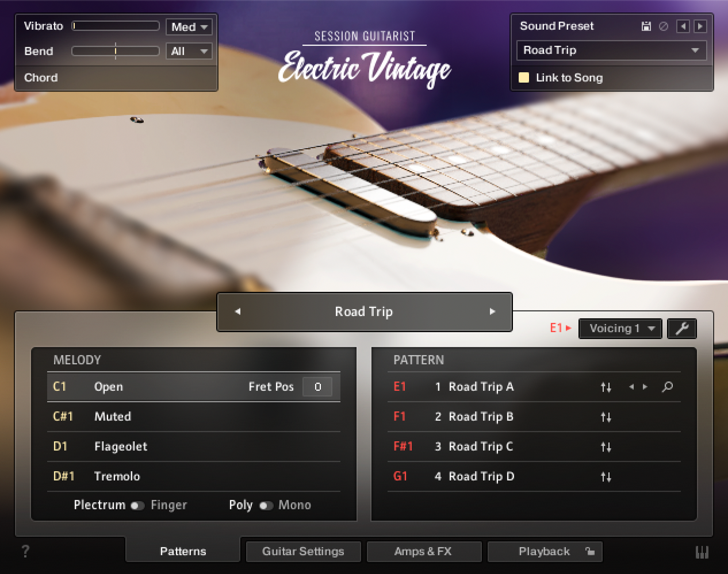728x574 pixels.
Task: Switch the Plectrum toggle to Finger
Action: [138, 506]
